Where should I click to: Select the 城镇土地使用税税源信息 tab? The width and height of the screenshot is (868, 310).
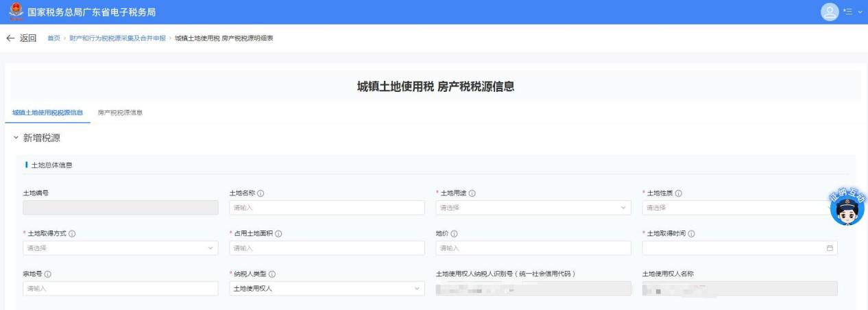click(48, 112)
